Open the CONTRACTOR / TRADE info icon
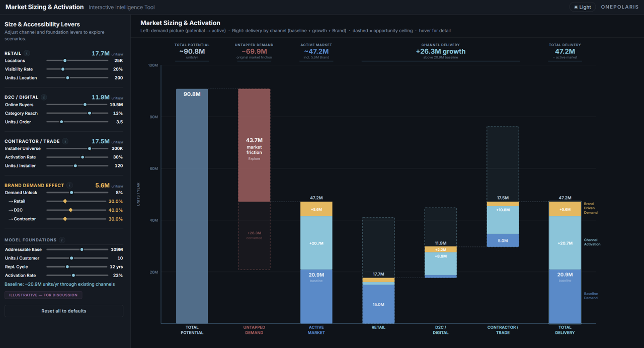Screen dimensions: 644x348 (x=65, y=141)
